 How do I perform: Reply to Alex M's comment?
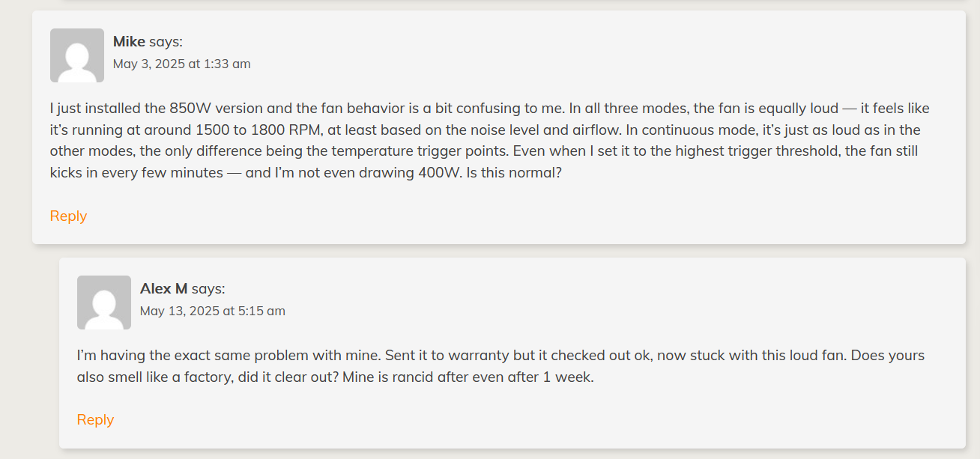click(95, 420)
